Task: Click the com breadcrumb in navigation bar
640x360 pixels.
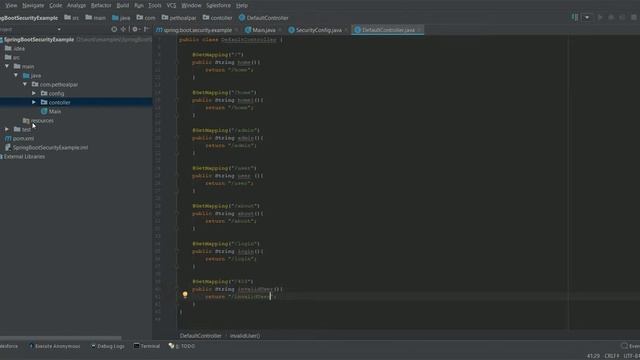Action: pyautogui.click(x=146, y=18)
